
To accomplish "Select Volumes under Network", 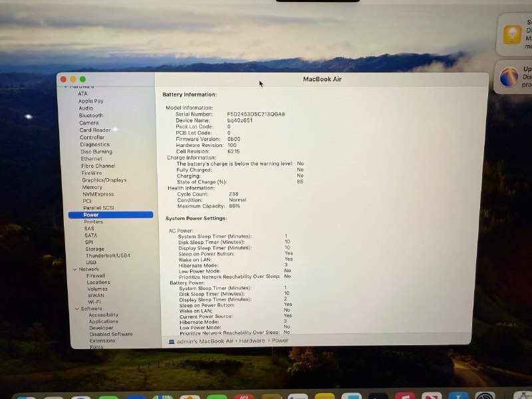I will [x=97, y=289].
